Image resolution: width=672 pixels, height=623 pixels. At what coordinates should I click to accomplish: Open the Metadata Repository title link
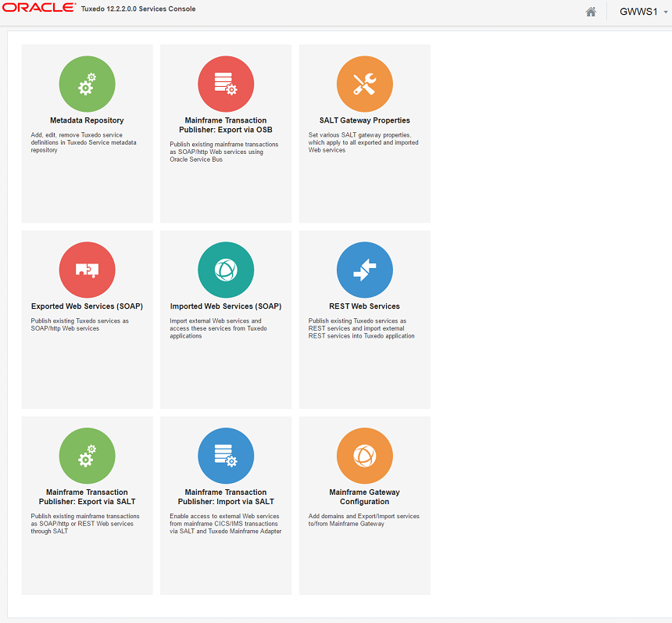[x=87, y=120]
